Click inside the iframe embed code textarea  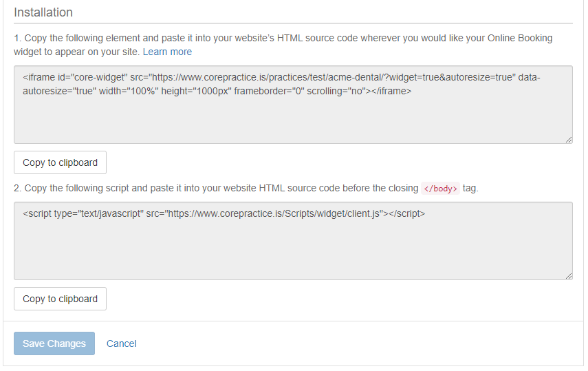293,105
